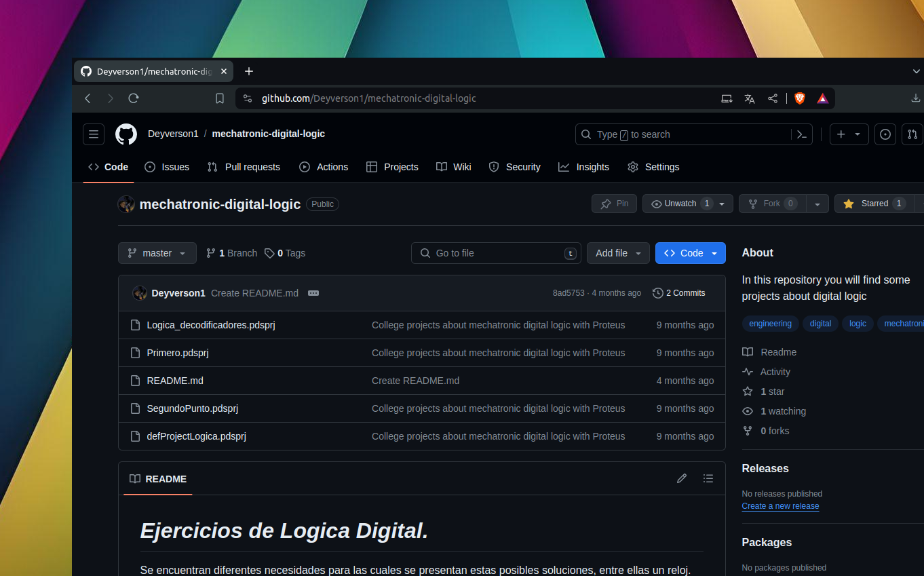
Task: Open the command palette icon in search
Action: tap(801, 134)
